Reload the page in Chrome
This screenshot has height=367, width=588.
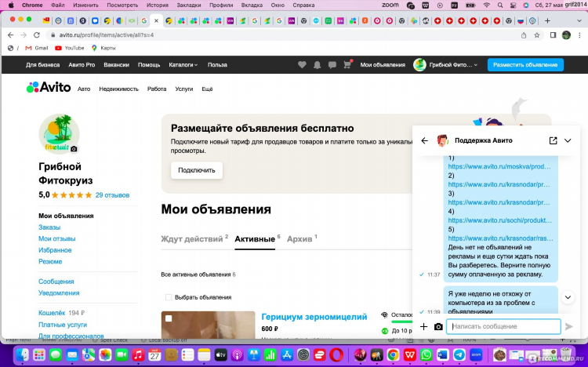37,35
